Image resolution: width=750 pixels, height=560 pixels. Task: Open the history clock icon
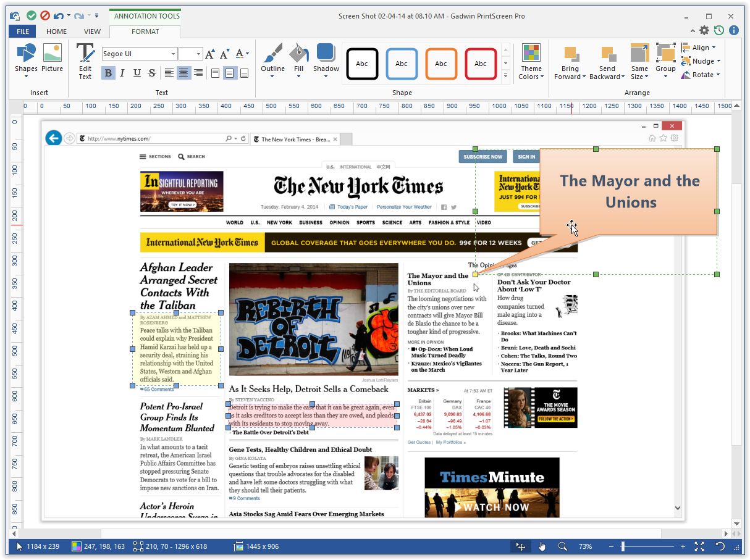(718, 30)
